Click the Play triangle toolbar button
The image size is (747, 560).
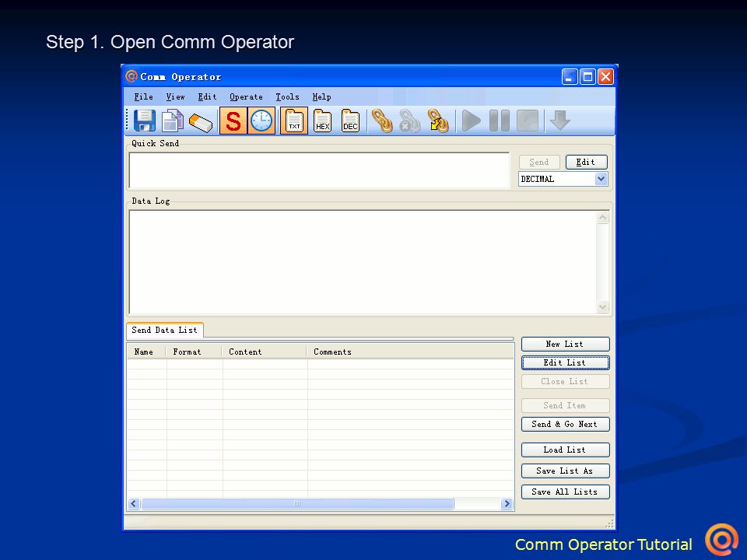point(472,121)
